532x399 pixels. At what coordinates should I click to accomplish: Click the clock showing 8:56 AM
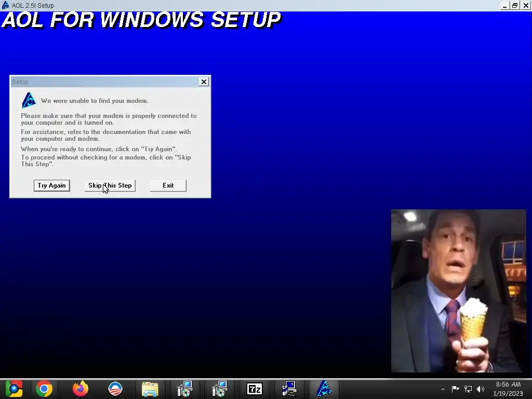(x=508, y=384)
